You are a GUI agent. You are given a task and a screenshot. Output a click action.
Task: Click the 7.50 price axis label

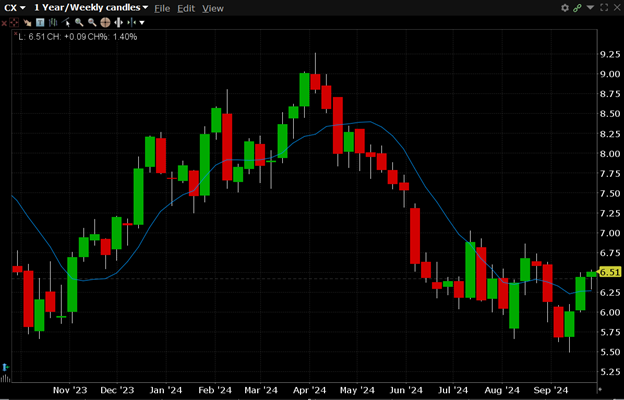[x=610, y=193]
